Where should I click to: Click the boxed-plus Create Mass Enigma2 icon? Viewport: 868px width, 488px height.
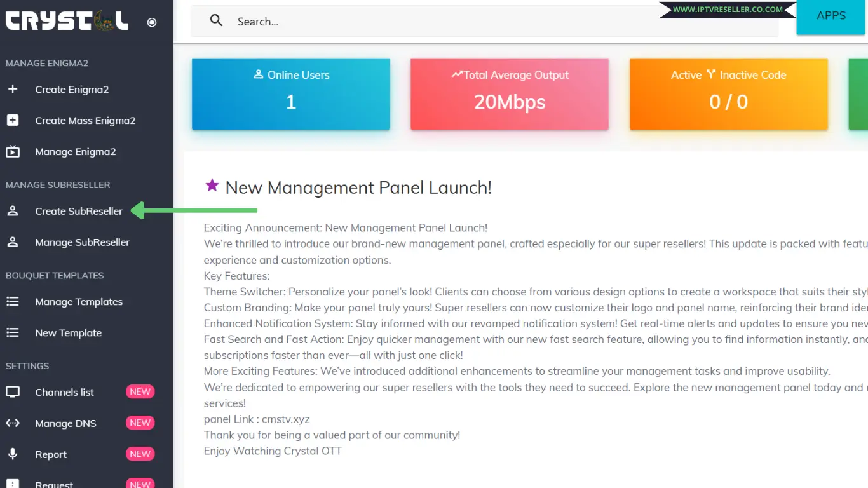coord(13,121)
